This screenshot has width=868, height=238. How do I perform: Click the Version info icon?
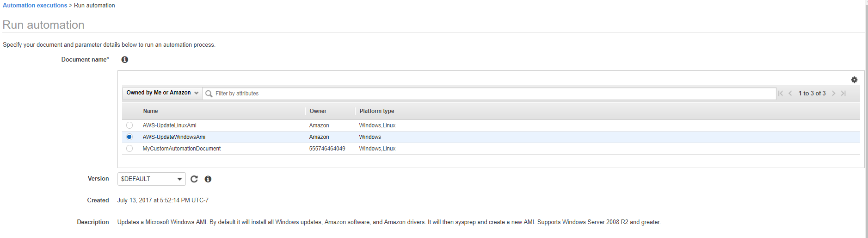pyautogui.click(x=208, y=179)
